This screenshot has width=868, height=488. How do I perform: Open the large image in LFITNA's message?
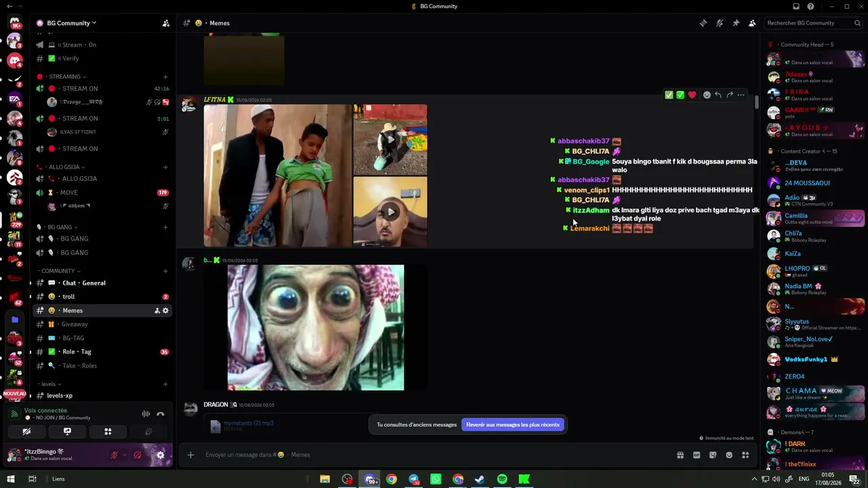278,176
